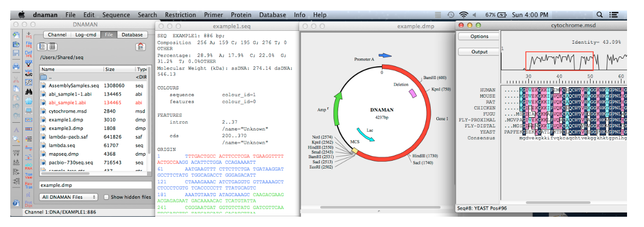Sort file list by Size column header
The width and height of the screenshot is (644, 227).
(119, 69)
